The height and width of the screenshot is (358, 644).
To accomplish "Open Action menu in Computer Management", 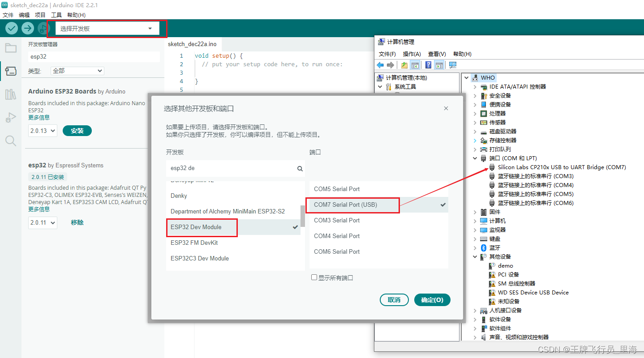I will (x=412, y=54).
